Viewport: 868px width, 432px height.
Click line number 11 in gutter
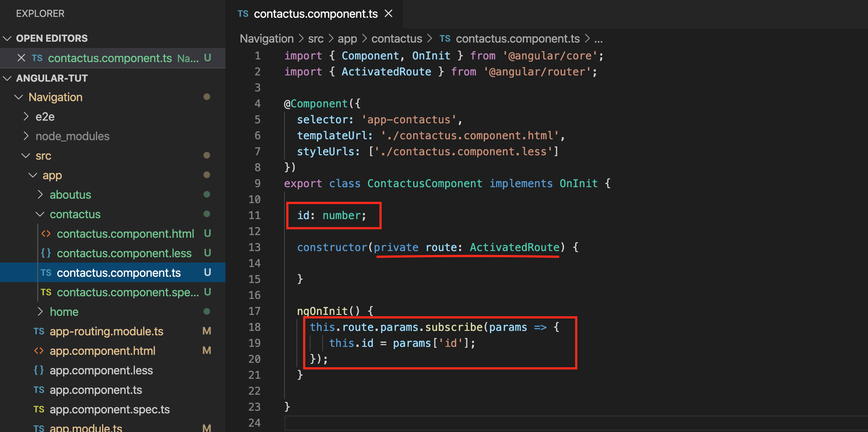coord(254,215)
